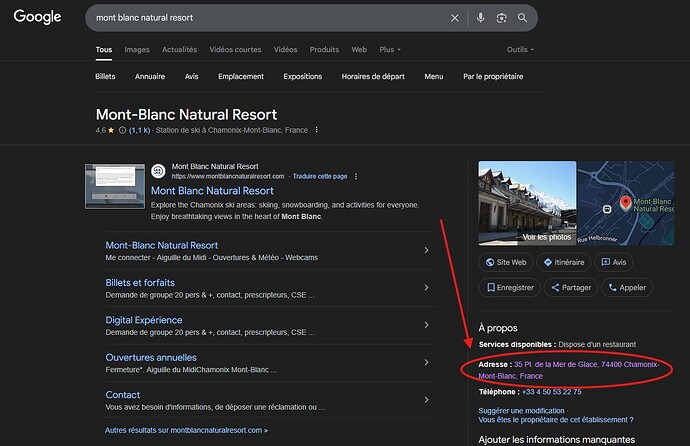Select the Annuaire filter chip
690x446 pixels.
(150, 77)
